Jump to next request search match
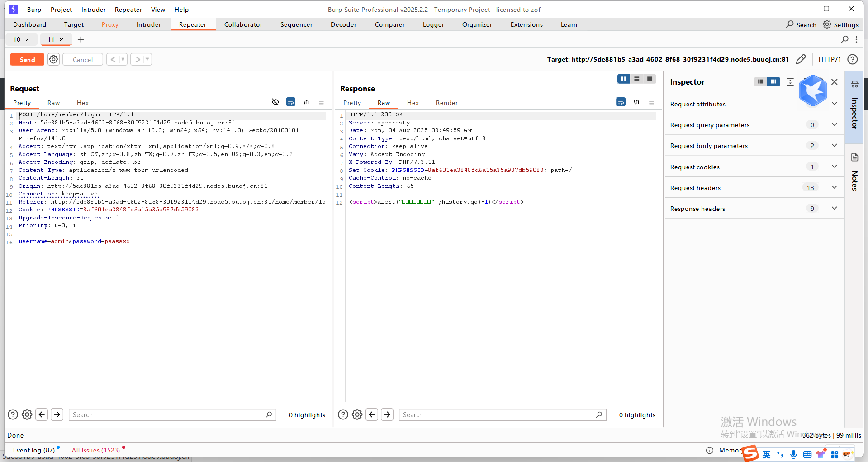The image size is (868, 462). (x=57, y=414)
